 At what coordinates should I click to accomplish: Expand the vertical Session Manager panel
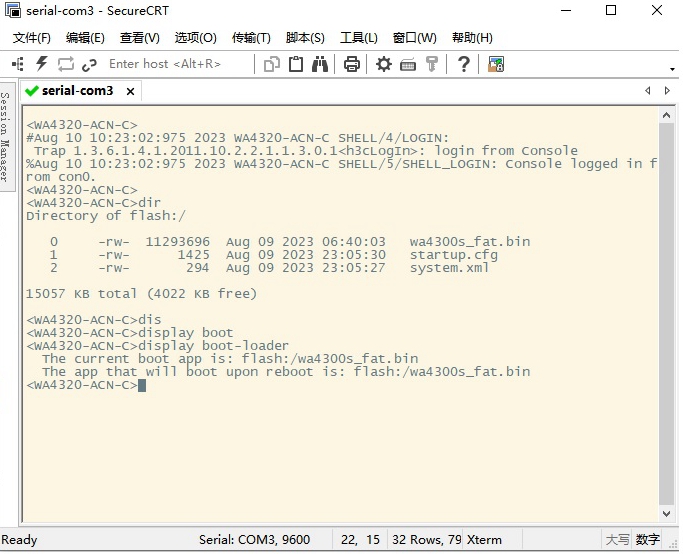coord(5,137)
